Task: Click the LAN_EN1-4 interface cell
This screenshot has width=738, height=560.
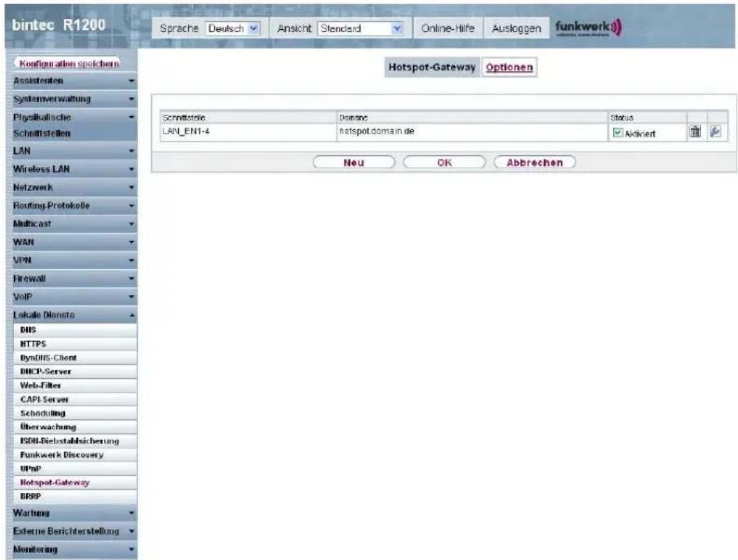Action: (249, 132)
